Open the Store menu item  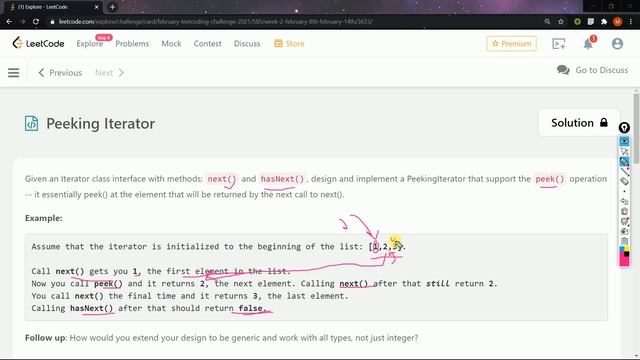pos(289,44)
